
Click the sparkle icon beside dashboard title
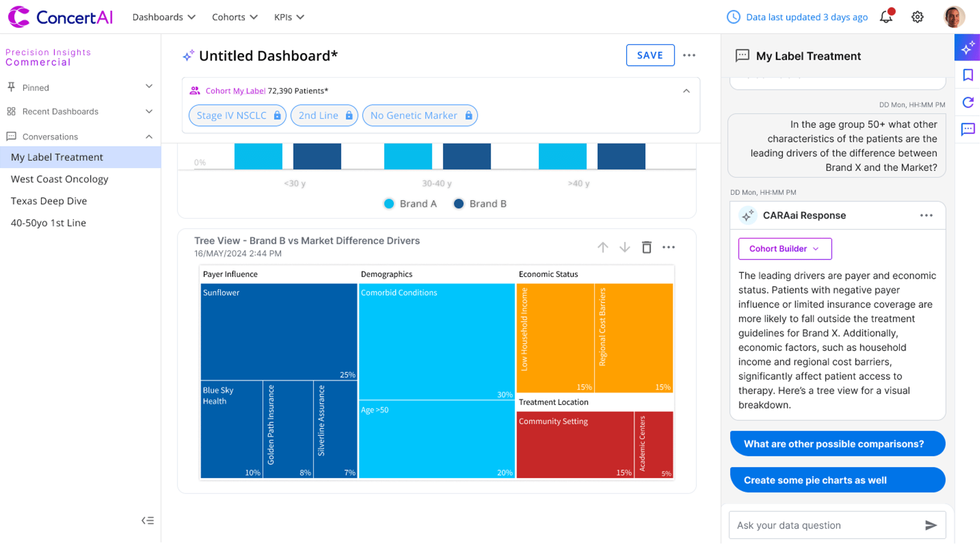coord(188,56)
